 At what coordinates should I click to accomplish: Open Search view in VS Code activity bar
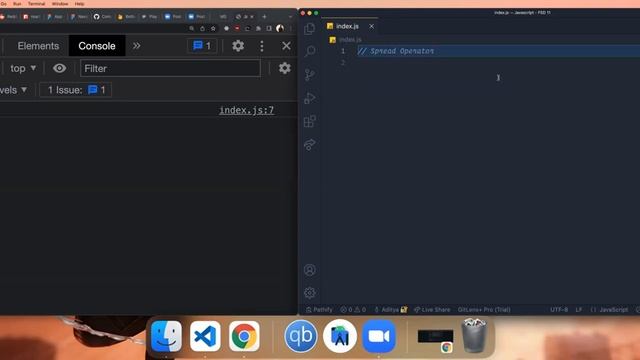click(x=310, y=51)
